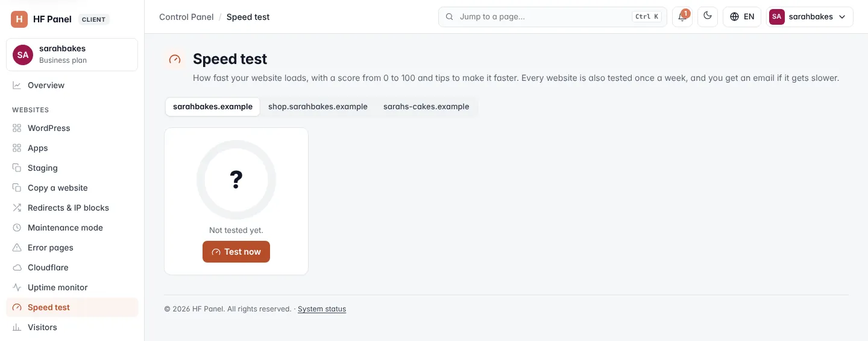Open Overview in the sidebar
The width and height of the screenshot is (868, 341).
pyautogui.click(x=72, y=85)
